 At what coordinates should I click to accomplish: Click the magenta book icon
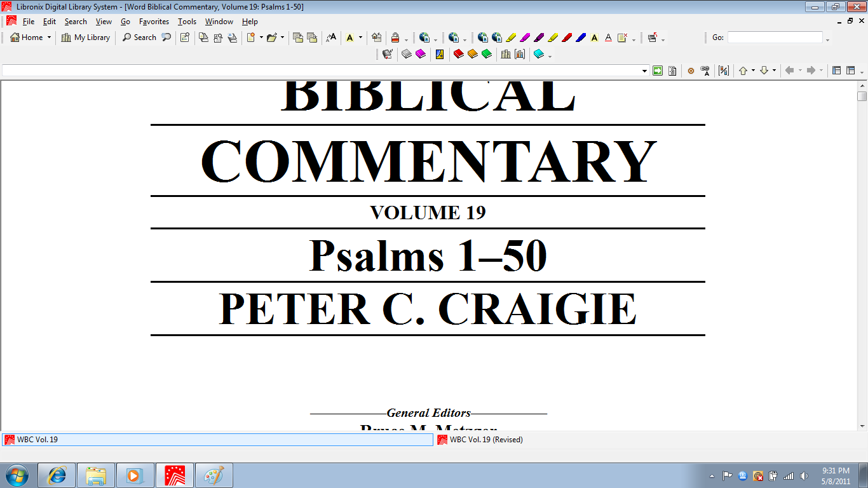(421, 54)
